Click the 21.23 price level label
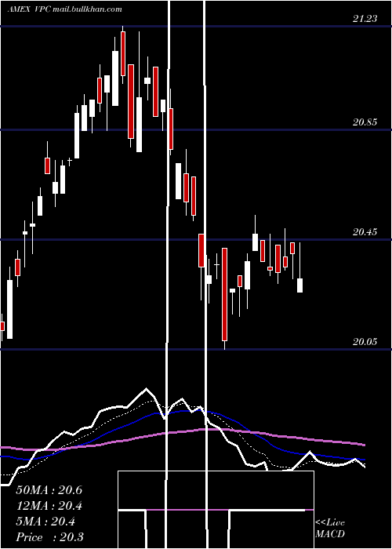This screenshot has height=549, width=392. (365, 19)
